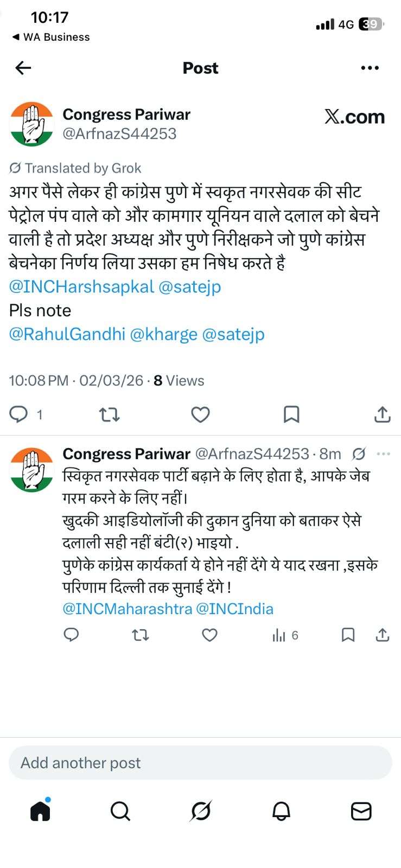This screenshot has height=868, width=401.
Task: Open the @INCMaharashtra mention link
Action: (128, 609)
